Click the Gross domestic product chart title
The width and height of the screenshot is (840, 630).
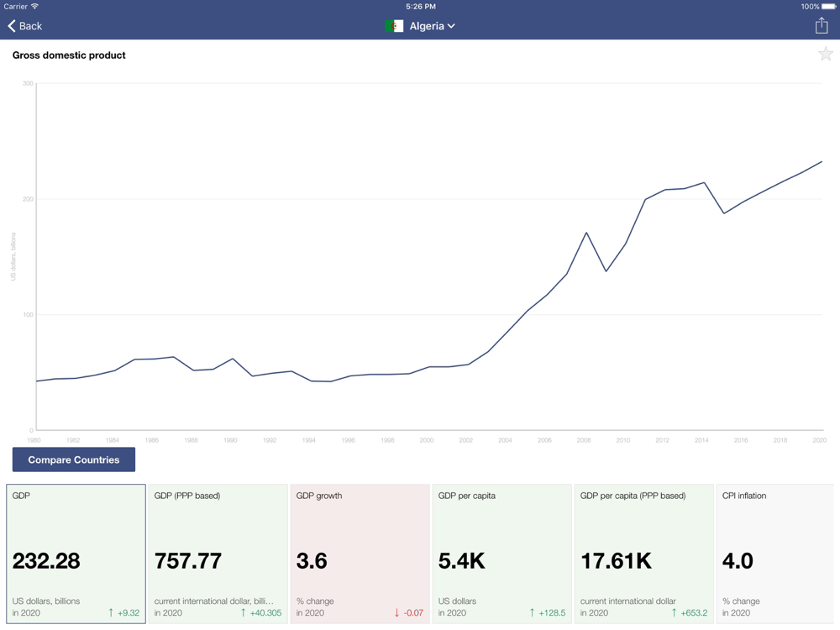[x=69, y=55]
